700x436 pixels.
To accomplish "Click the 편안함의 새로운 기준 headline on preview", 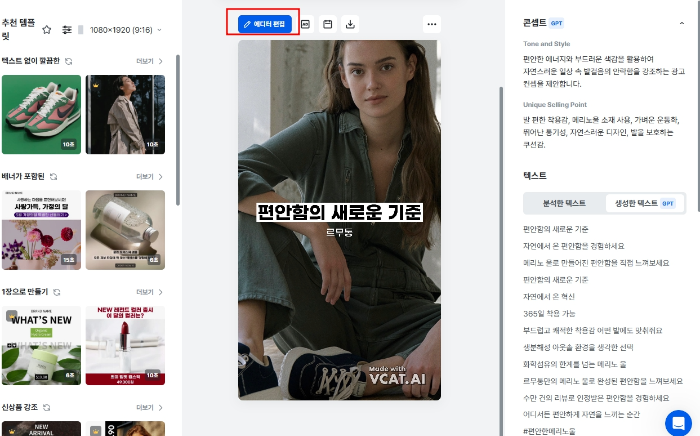I will coord(339,212).
